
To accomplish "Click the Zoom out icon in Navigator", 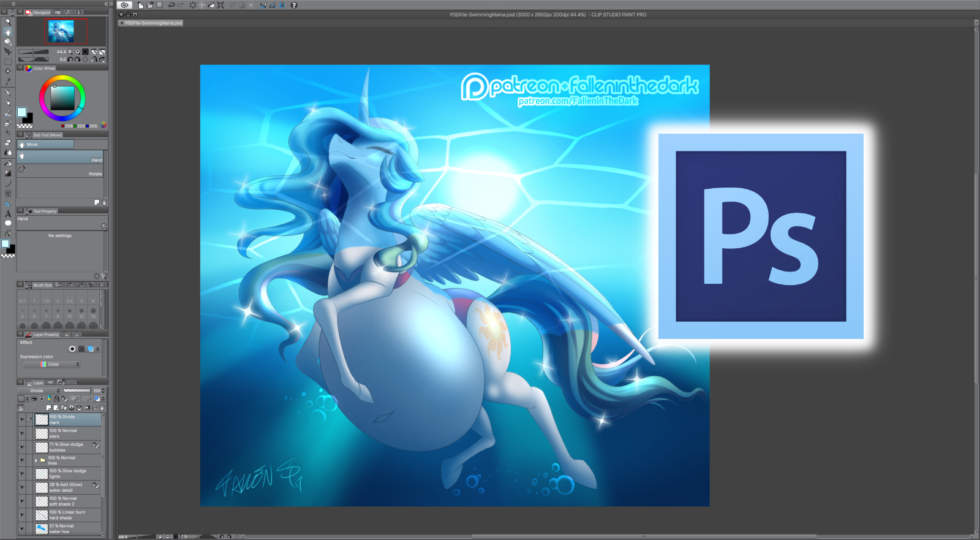I will 70,51.
